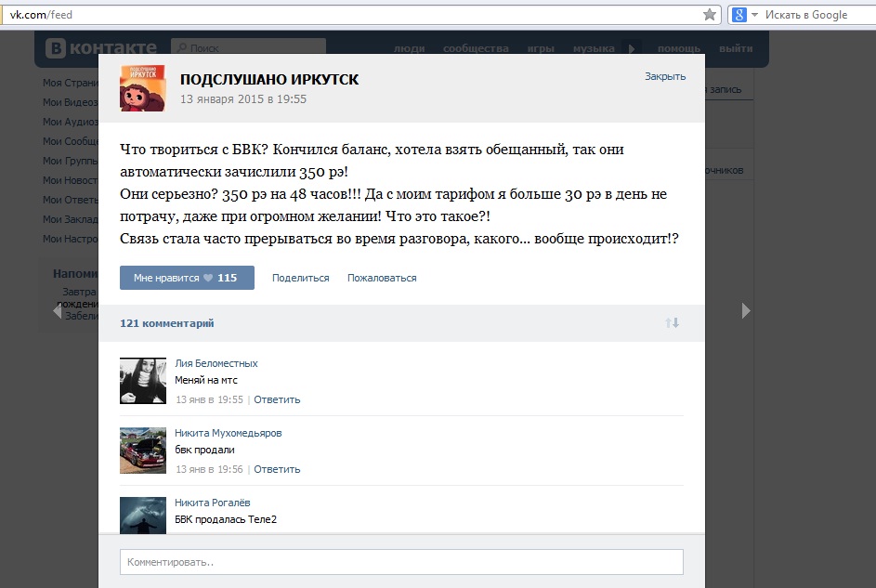Open Подслушано Иркутск community avatar
This screenshot has height=588, width=876.
[x=143, y=88]
